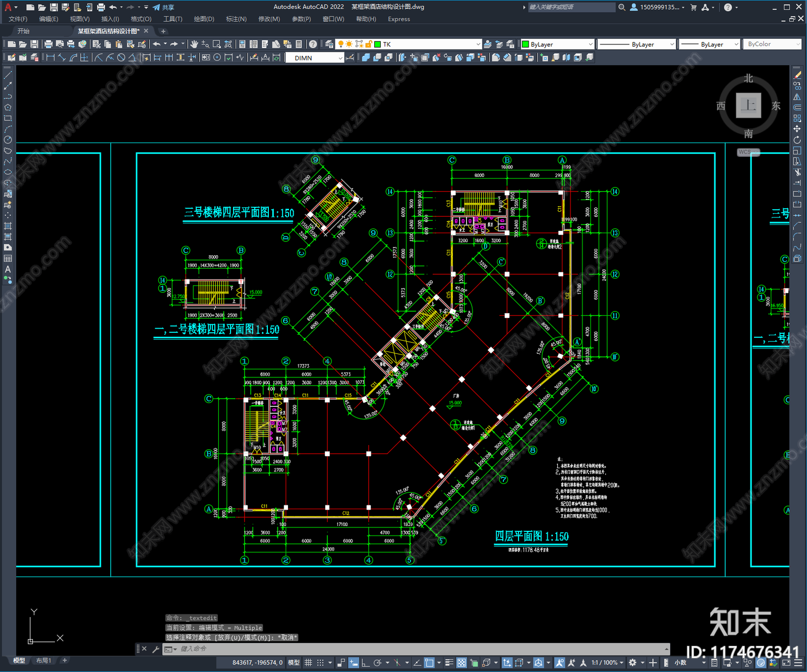Switch to the 布局1 layout tab
The image size is (807, 672).
click(x=43, y=660)
